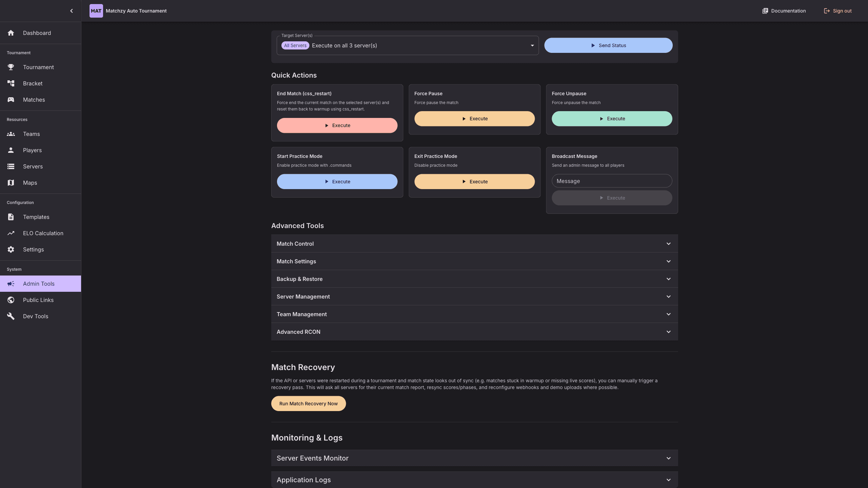Toggle the Admin Tools sidebar entry

39,284
